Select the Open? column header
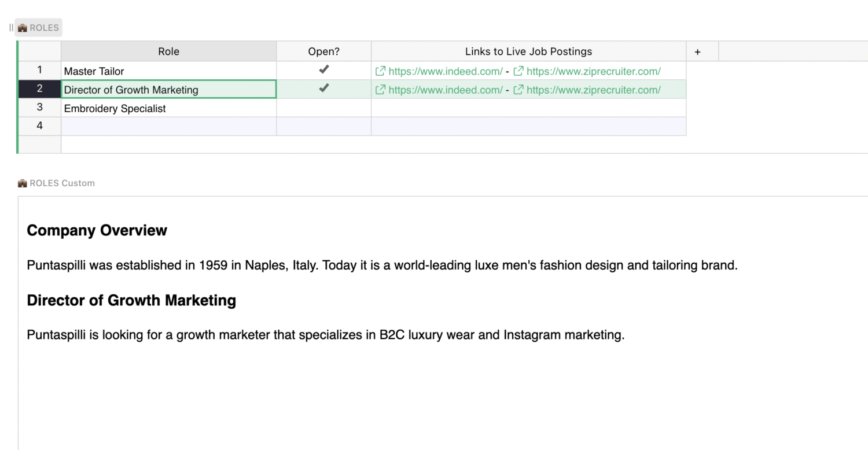 coord(324,51)
